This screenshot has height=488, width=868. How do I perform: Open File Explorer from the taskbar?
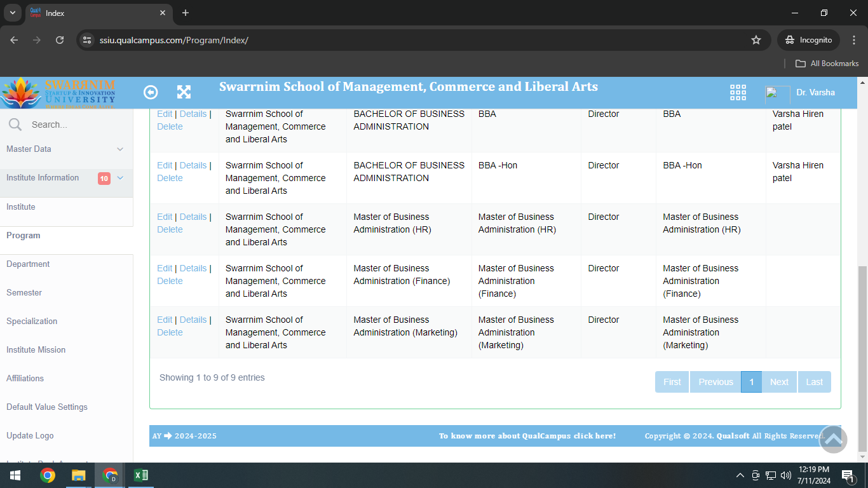(x=79, y=475)
